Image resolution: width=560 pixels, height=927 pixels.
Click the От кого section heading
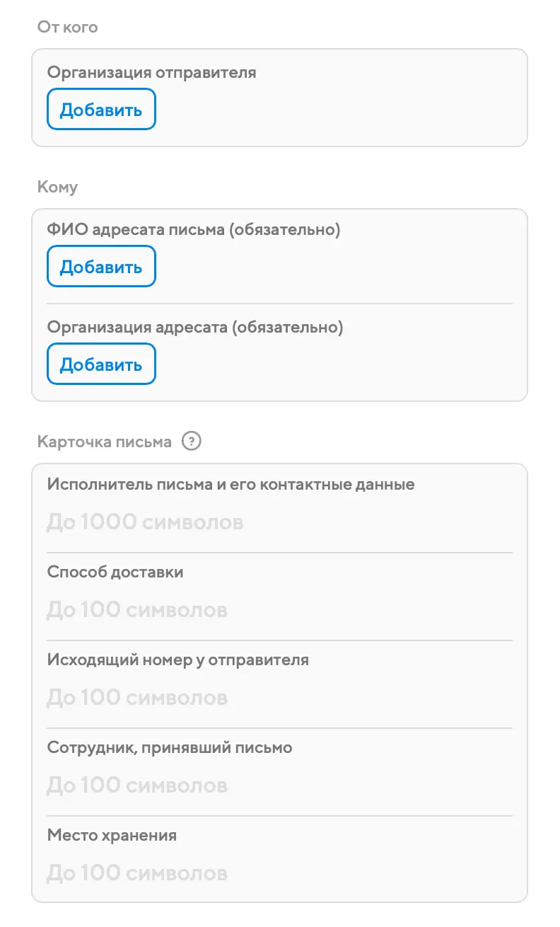tap(67, 28)
